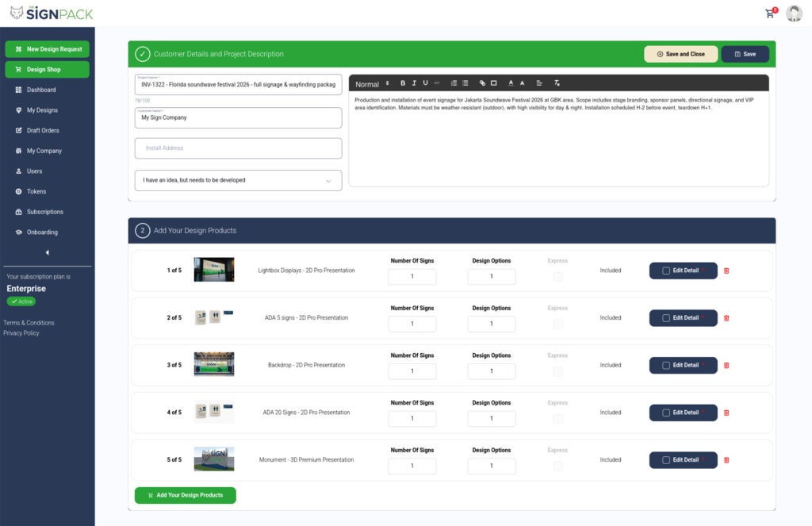This screenshot has height=526, width=812.
Task: Click Design Options field for ADA 5 signs
Action: click(x=492, y=324)
